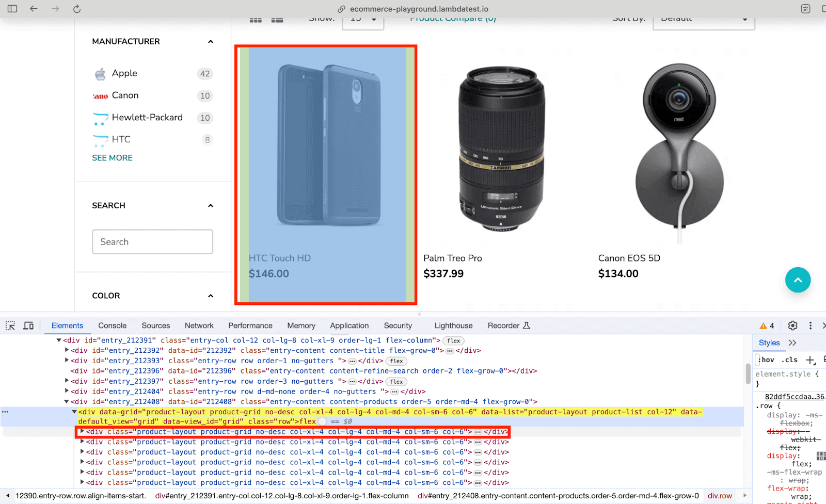Select div.row in the breadcrumb bar

click(x=720, y=496)
